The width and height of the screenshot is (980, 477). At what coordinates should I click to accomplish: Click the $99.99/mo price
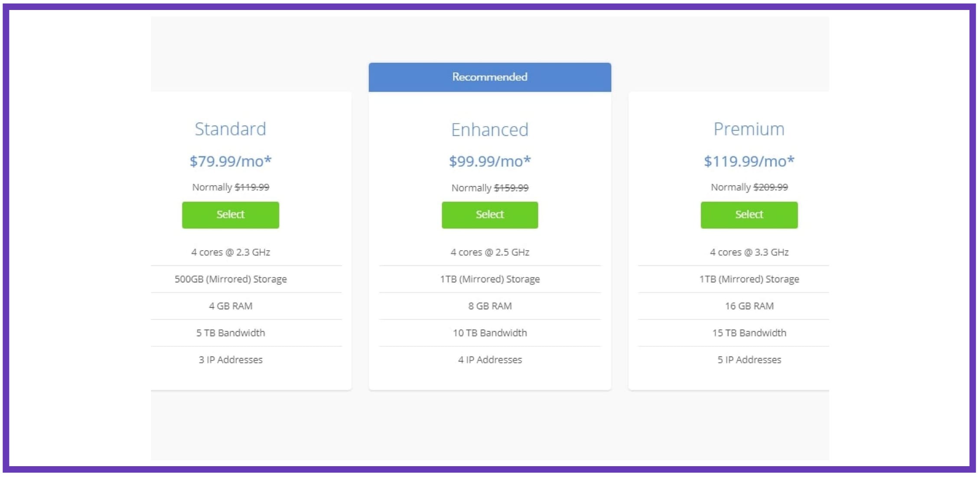pyautogui.click(x=490, y=161)
